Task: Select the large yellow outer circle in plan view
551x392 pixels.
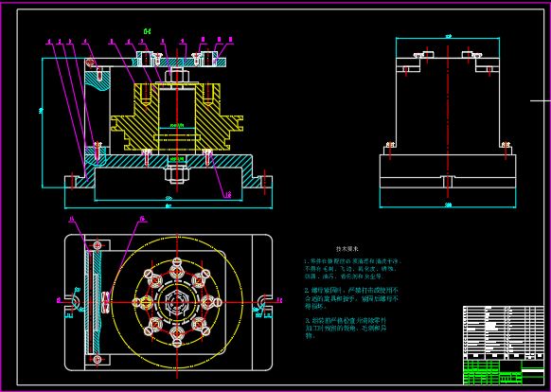Action: click(x=177, y=302)
